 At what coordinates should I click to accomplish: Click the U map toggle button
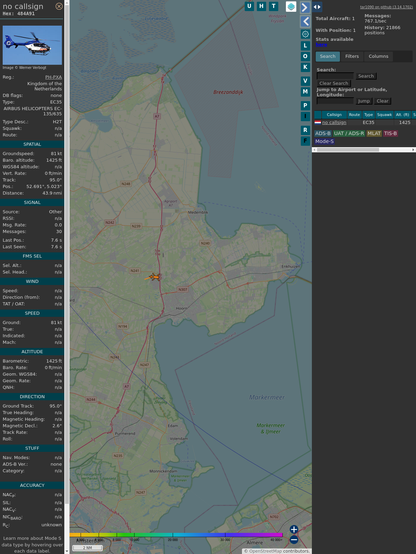point(249,6)
